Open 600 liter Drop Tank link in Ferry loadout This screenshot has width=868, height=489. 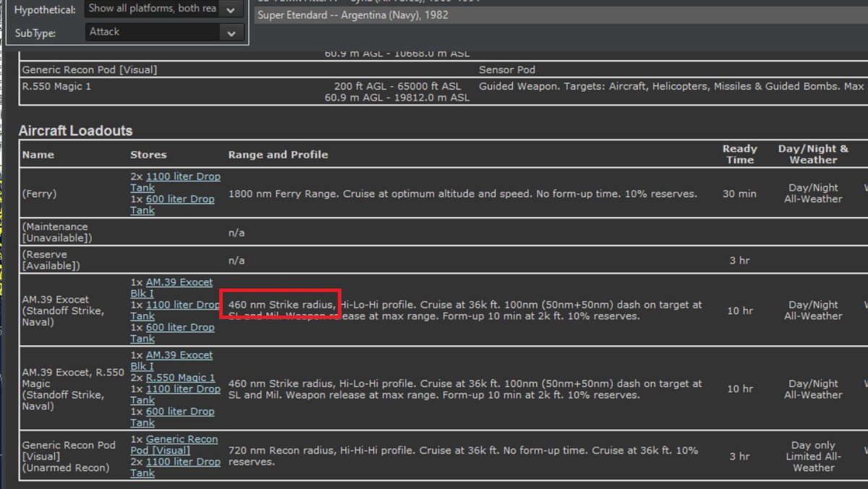pos(172,205)
